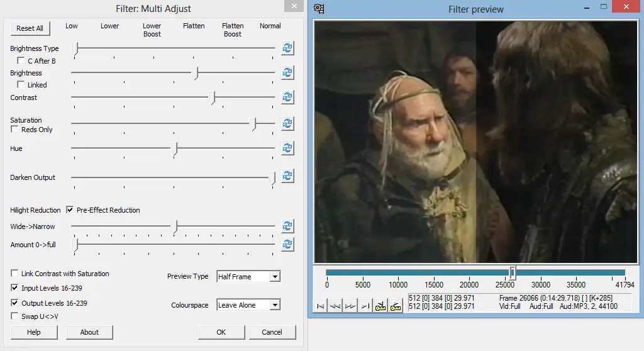Click the Reset All button

[x=30, y=28]
